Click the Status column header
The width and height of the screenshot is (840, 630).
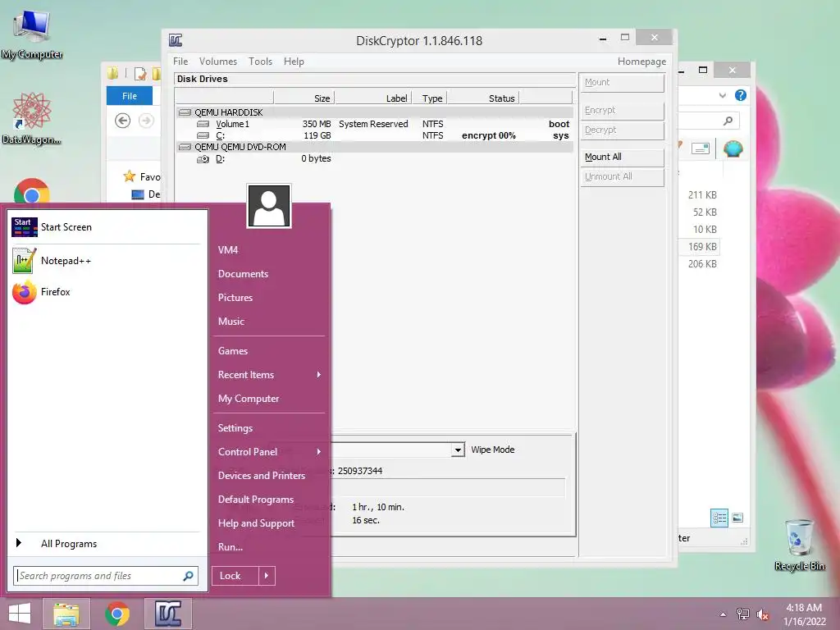tap(483, 98)
